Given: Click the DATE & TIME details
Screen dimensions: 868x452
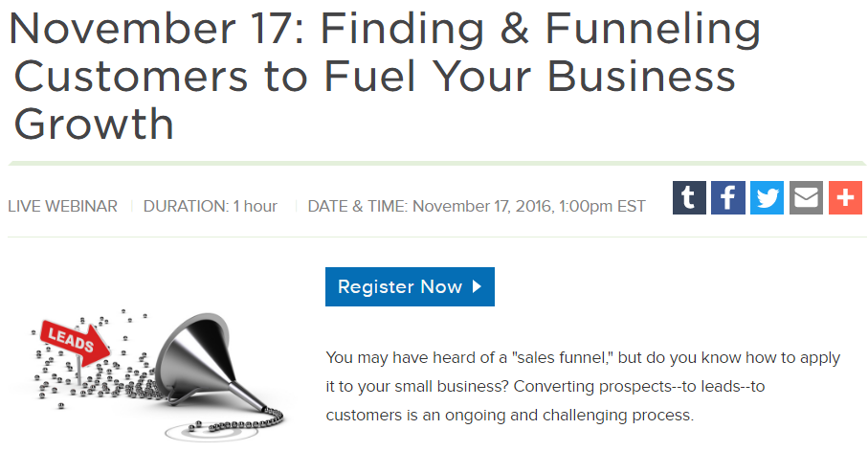Looking at the screenshot, I should pyautogui.click(x=477, y=206).
